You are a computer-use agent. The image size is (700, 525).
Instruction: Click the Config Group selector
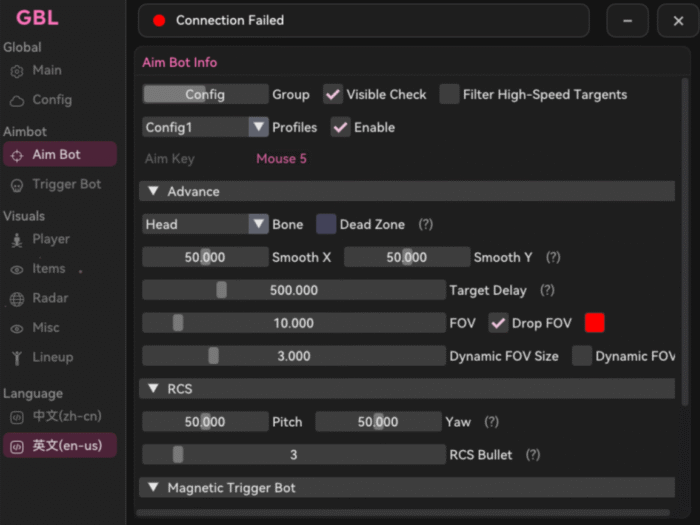pyautogui.click(x=205, y=94)
